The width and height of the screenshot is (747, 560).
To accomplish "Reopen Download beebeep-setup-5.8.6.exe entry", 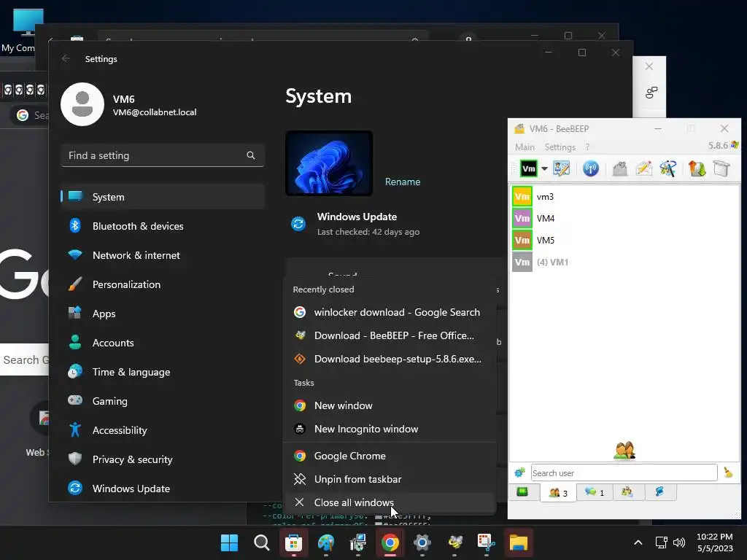I will (x=390, y=359).
